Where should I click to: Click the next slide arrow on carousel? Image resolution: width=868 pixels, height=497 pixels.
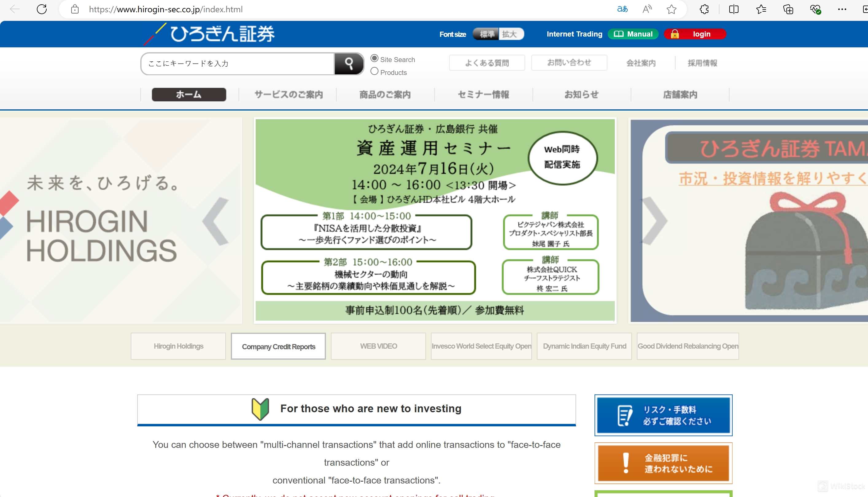coord(655,221)
